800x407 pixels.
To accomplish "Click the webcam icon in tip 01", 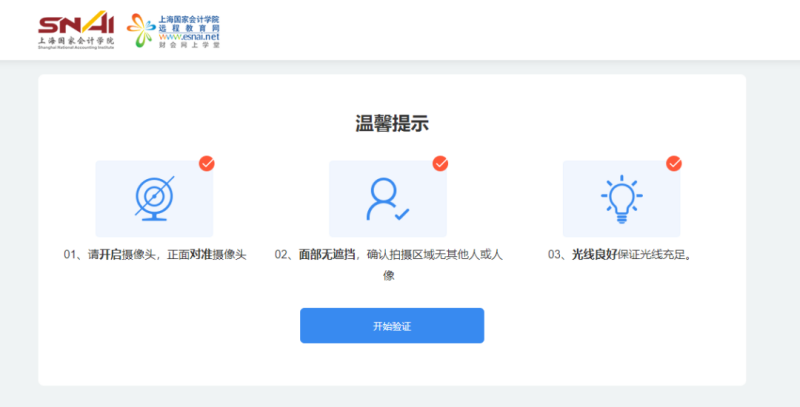I will click(x=154, y=198).
